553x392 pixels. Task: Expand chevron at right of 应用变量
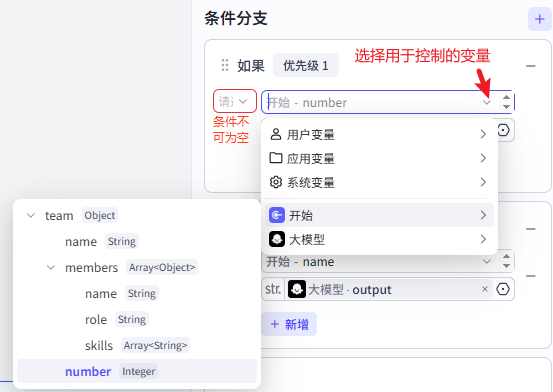click(483, 158)
